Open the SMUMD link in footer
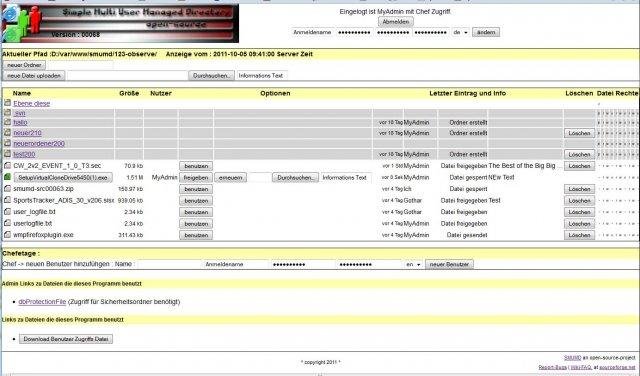Image resolution: width=640 pixels, height=376 pixels. tap(572, 358)
